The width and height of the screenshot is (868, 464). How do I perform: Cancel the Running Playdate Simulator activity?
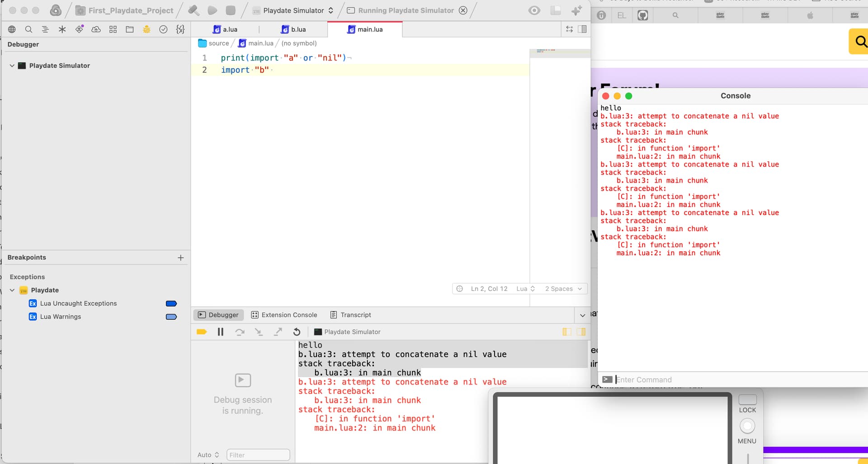(463, 10)
